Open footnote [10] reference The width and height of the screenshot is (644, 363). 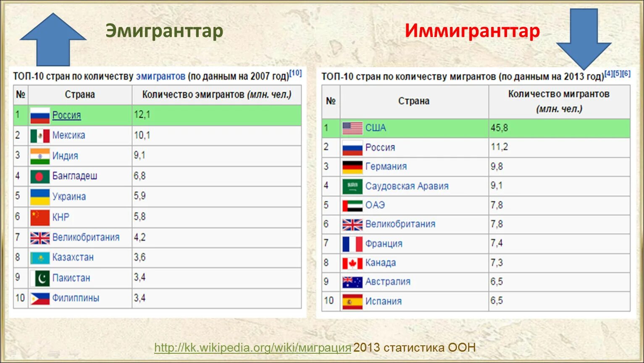coord(296,73)
